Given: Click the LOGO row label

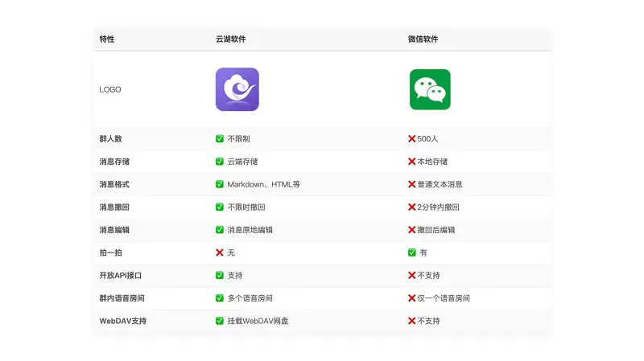Looking at the screenshot, I should (x=110, y=89).
